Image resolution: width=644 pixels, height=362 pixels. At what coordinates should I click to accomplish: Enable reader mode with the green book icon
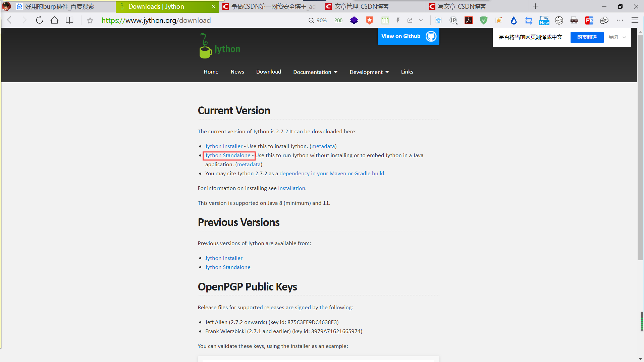[385, 20]
